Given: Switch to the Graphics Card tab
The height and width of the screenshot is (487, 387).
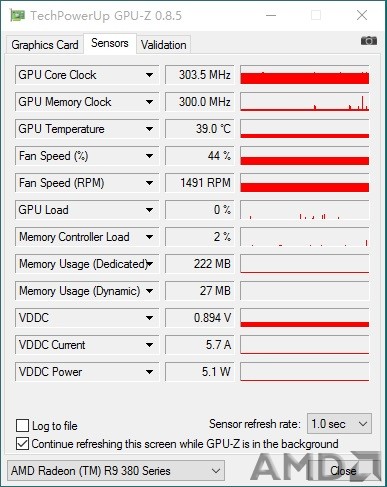Looking at the screenshot, I should (45, 45).
